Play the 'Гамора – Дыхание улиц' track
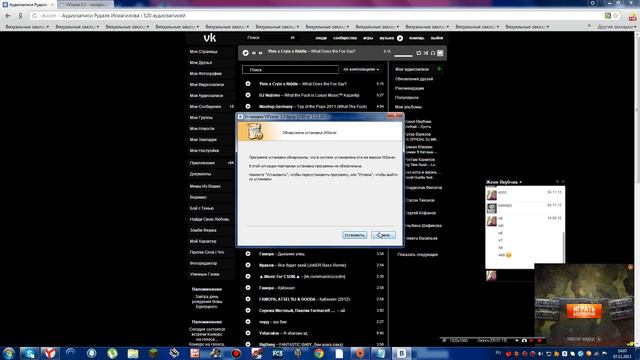Screen dimensions: 640x360 248,254
